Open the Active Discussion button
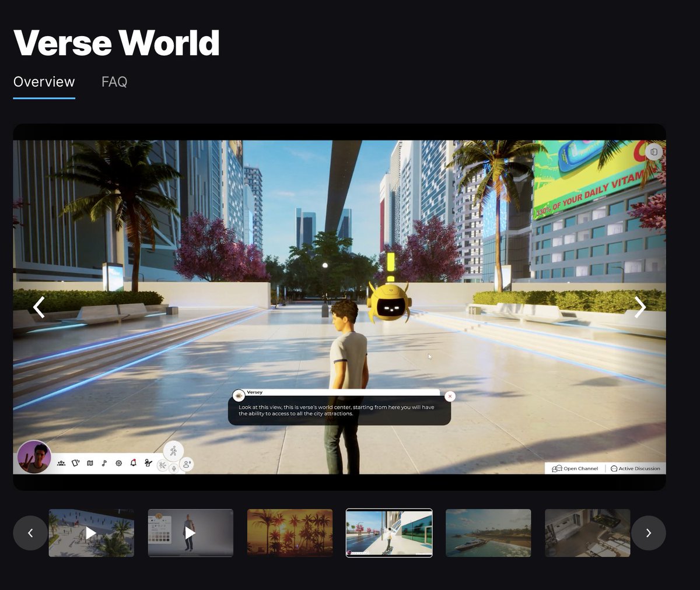 point(635,468)
